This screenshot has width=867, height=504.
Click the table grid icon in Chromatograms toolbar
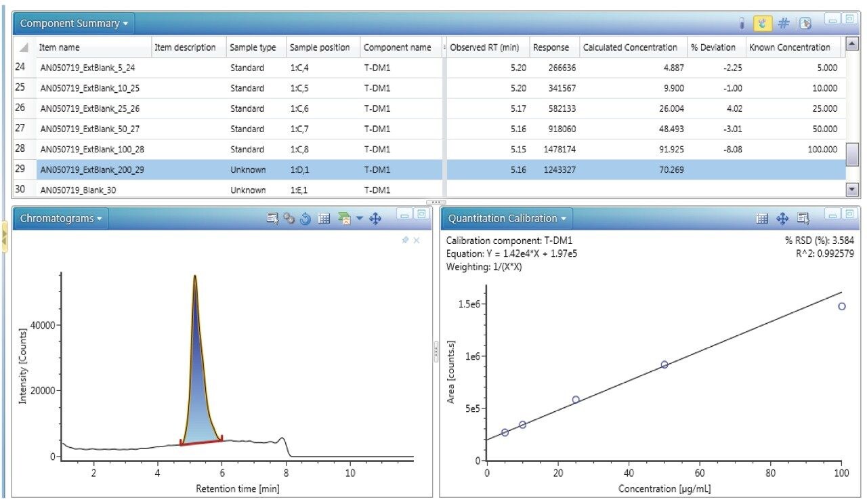(x=324, y=219)
